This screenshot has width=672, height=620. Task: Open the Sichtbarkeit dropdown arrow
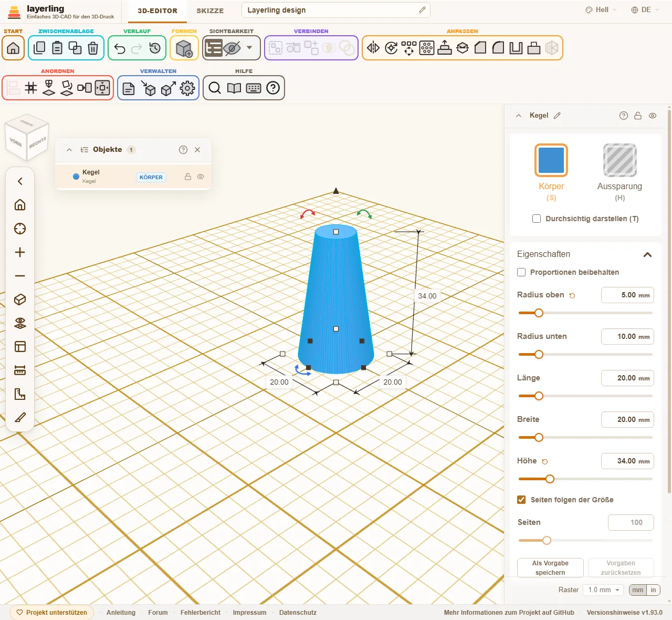coord(249,48)
